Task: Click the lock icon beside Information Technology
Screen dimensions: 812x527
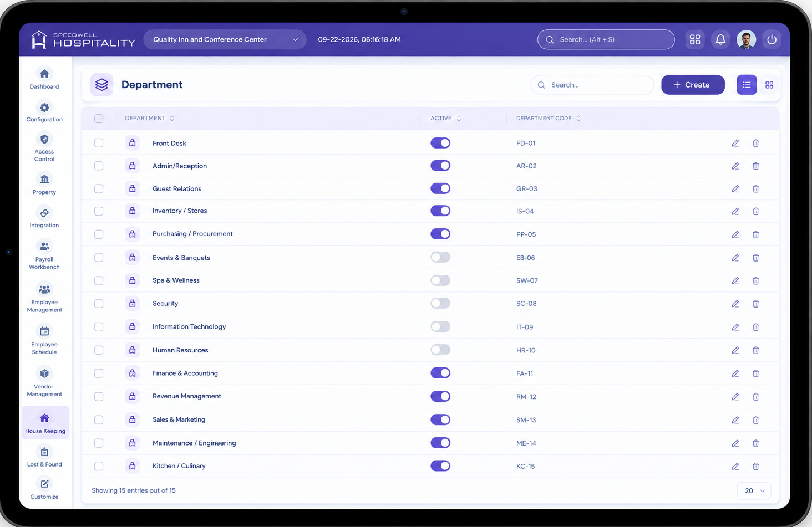Action: coord(132,327)
